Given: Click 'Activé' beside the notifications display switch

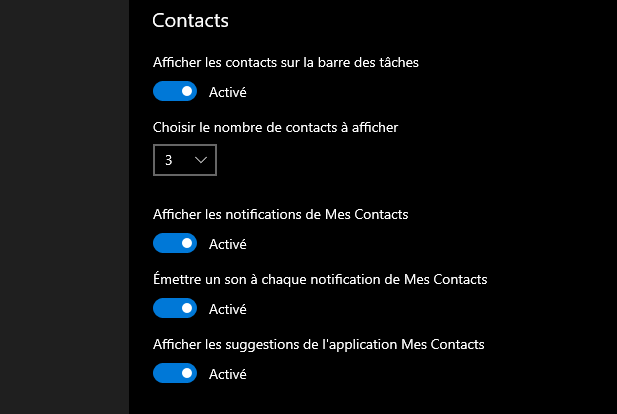Looking at the screenshot, I should pos(227,244).
